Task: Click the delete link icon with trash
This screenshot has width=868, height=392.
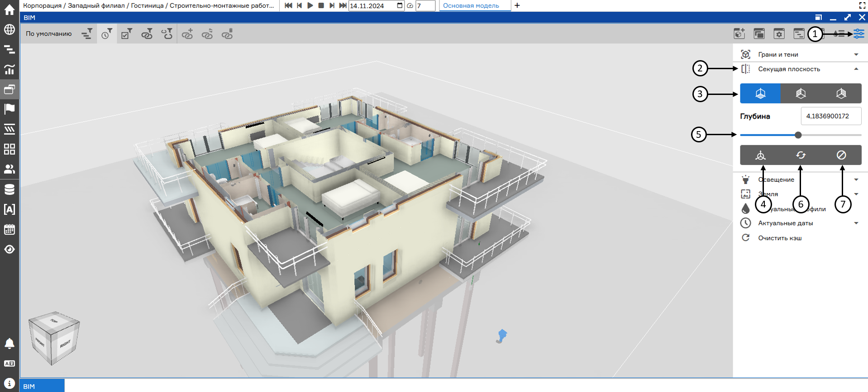Action: coord(227,34)
